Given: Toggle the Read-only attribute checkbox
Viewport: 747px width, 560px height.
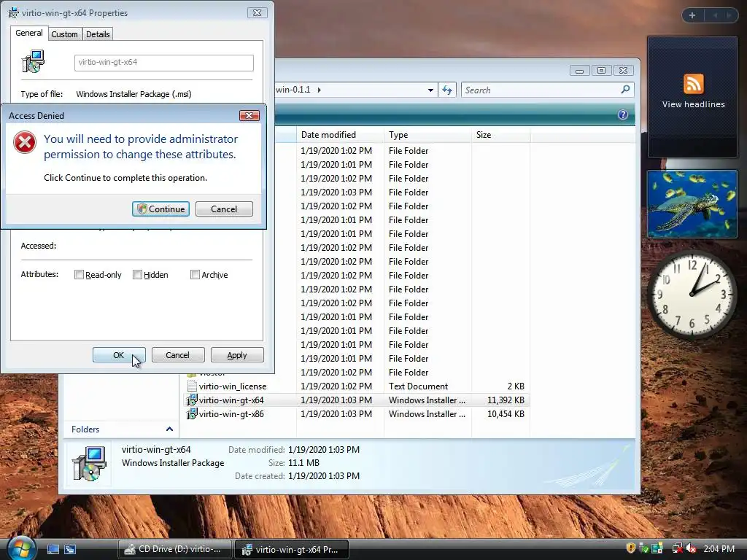Looking at the screenshot, I should point(79,275).
